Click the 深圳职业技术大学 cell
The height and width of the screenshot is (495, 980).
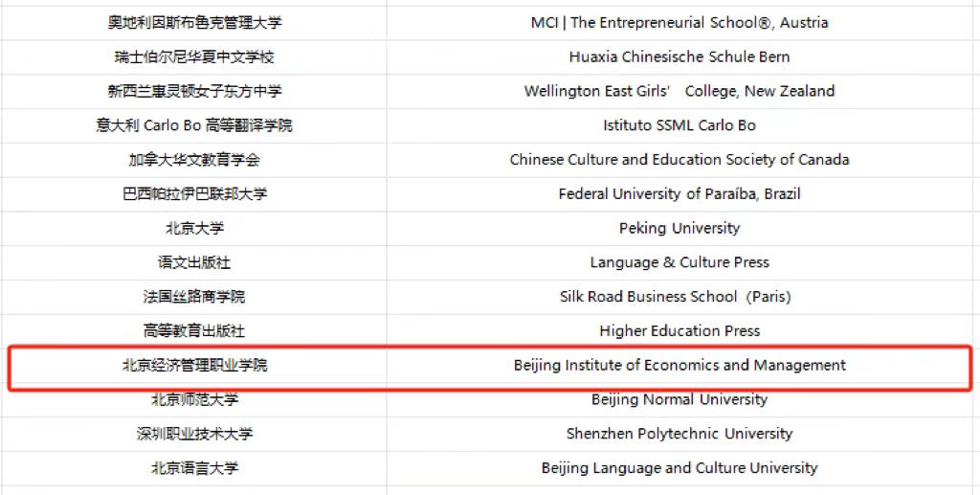(x=194, y=434)
